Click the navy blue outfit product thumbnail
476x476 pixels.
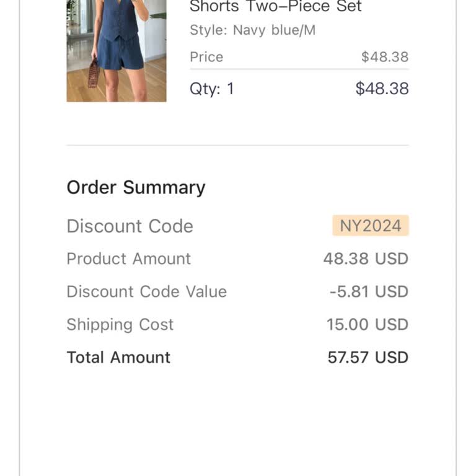click(117, 50)
